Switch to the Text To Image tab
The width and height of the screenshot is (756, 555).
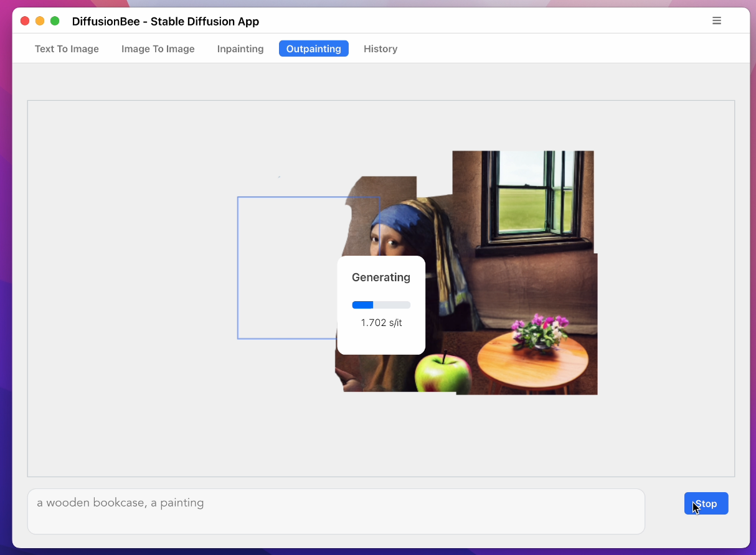click(67, 49)
